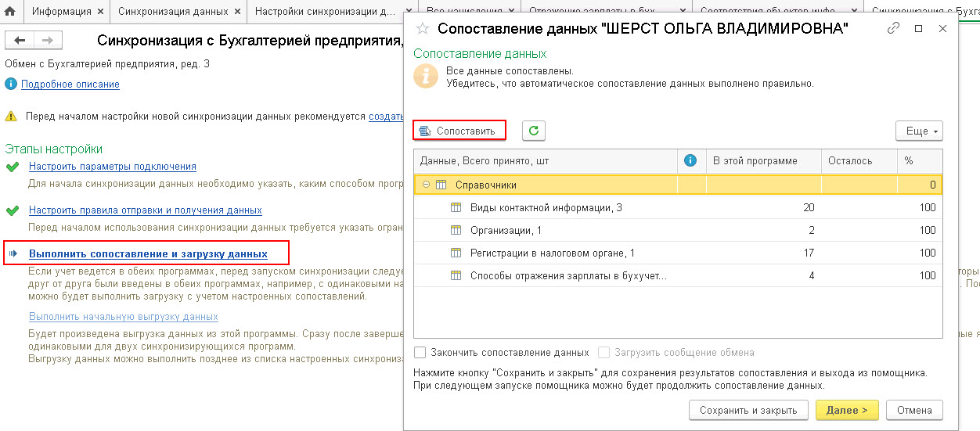Open Выполнить сопоставление и загрузку данных link

pyautogui.click(x=148, y=254)
